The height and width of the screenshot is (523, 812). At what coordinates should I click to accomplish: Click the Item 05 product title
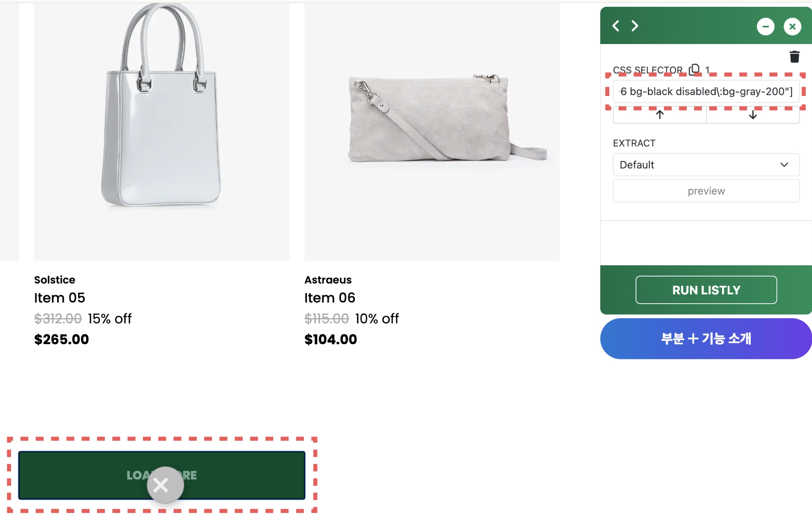coord(59,298)
